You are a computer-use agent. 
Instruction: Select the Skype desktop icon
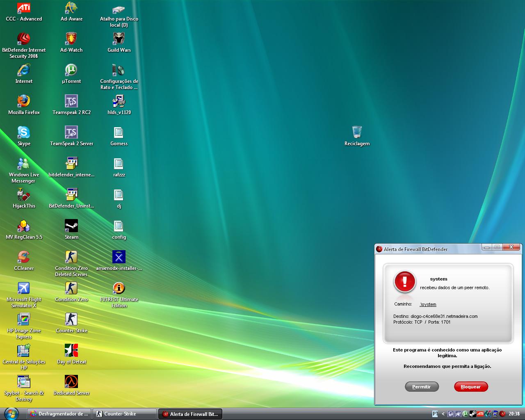point(24,137)
